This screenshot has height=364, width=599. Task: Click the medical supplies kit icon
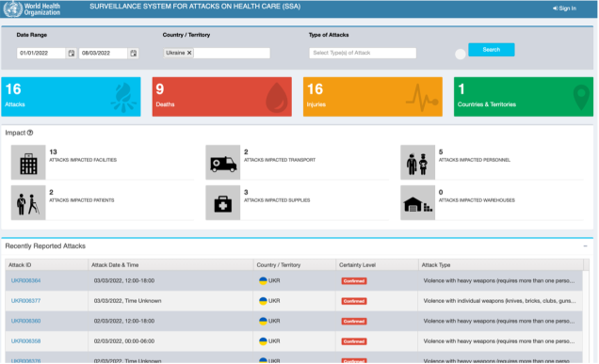coord(223,202)
